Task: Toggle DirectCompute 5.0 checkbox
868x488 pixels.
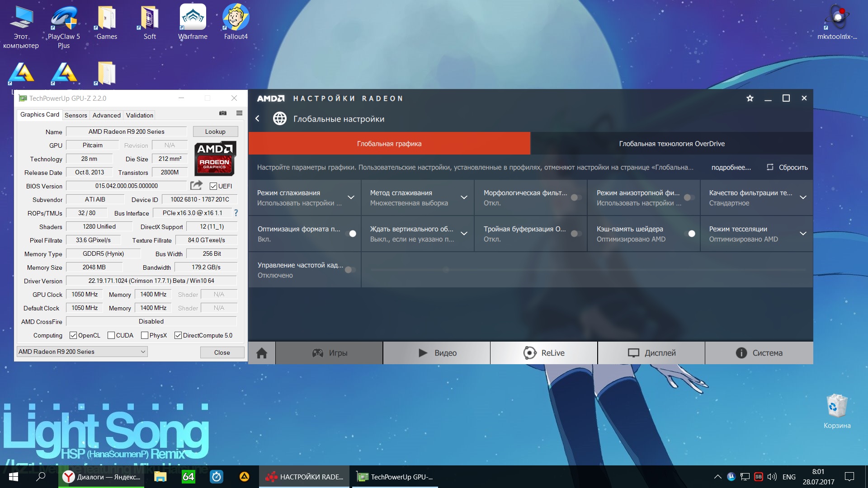Action: 178,335
